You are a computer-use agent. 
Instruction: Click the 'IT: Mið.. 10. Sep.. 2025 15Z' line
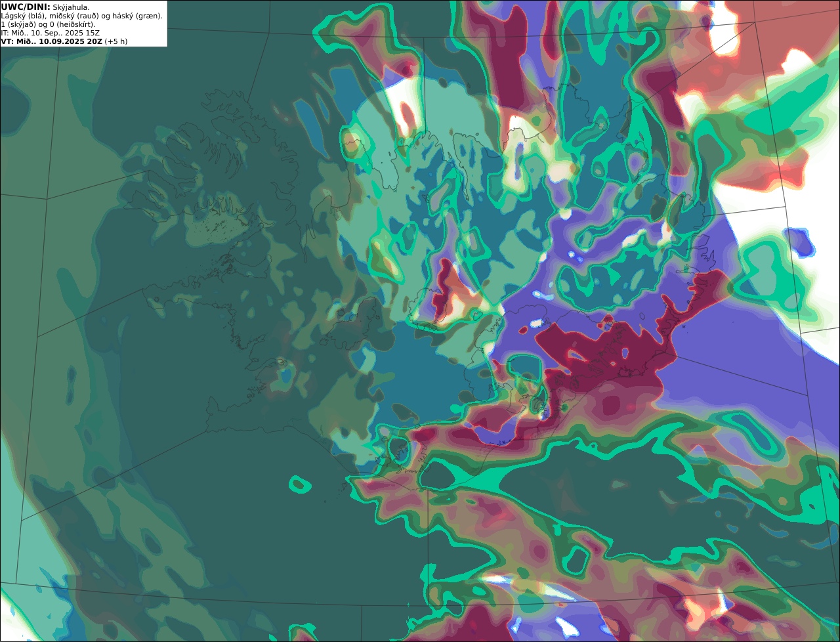click(50, 33)
